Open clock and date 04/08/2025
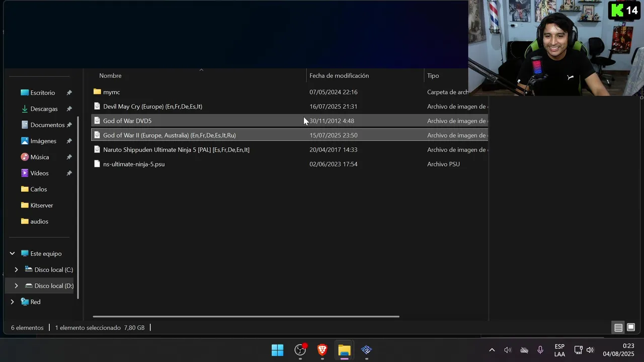Screen dimensions: 644x362 pyautogui.click(x=619, y=350)
